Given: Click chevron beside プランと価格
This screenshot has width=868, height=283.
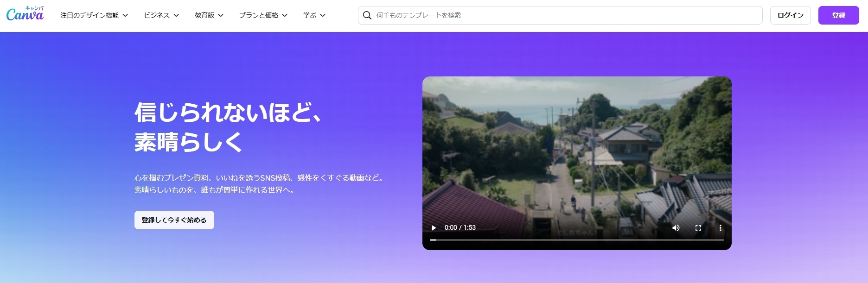Looking at the screenshot, I should click(x=285, y=15).
